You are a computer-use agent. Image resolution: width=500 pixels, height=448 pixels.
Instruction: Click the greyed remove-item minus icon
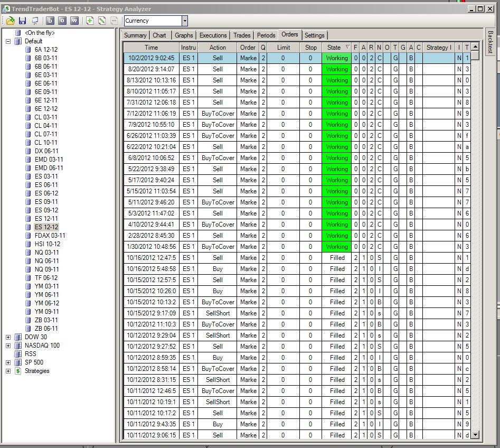pyautogui.click(x=114, y=21)
